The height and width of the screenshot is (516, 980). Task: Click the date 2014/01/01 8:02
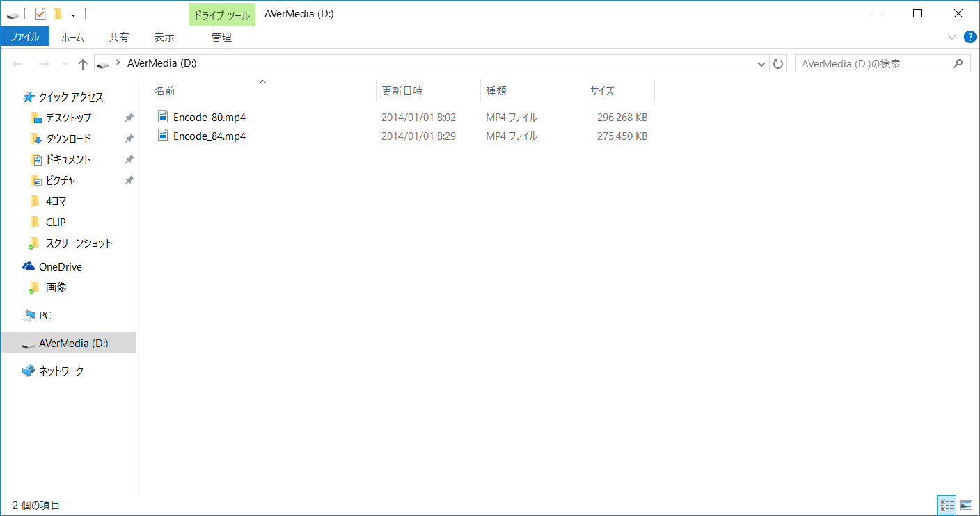[418, 117]
